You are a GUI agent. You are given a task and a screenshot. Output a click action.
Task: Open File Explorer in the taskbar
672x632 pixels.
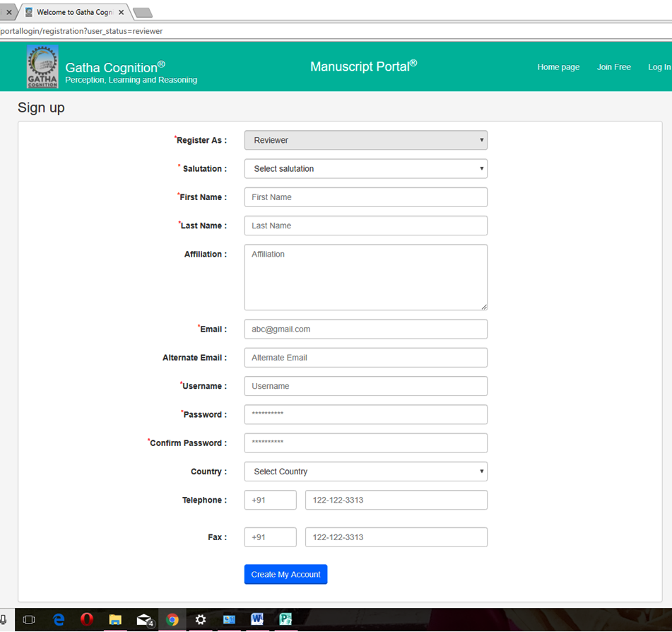pos(115,620)
